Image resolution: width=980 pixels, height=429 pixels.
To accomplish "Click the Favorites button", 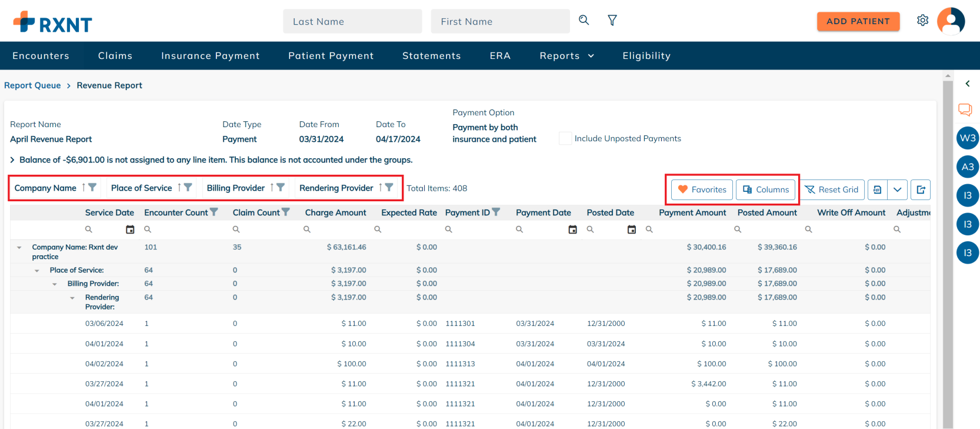I will tap(702, 189).
